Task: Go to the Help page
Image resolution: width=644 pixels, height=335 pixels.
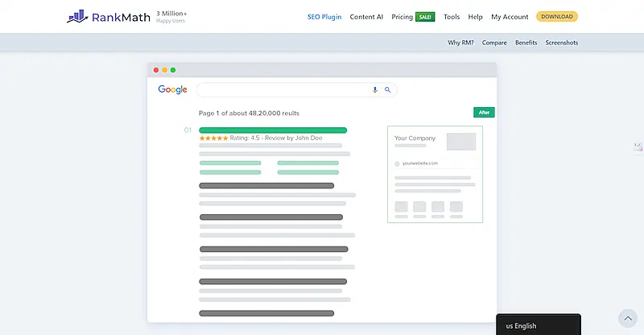Action: 475,17
